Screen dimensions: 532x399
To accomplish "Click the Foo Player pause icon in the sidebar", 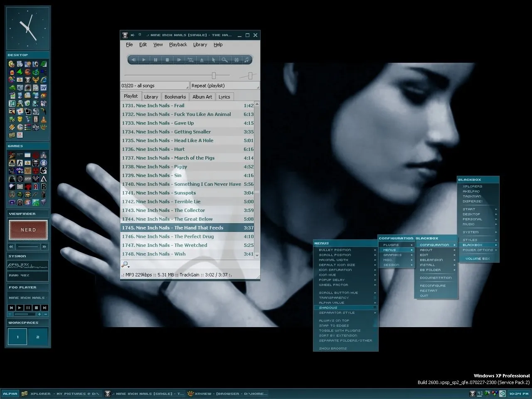I will 27,308.
